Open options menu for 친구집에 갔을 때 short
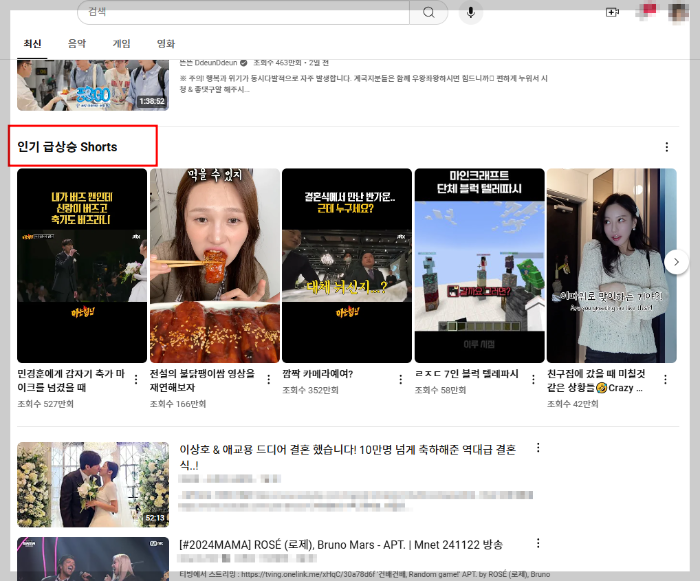 pos(665,380)
